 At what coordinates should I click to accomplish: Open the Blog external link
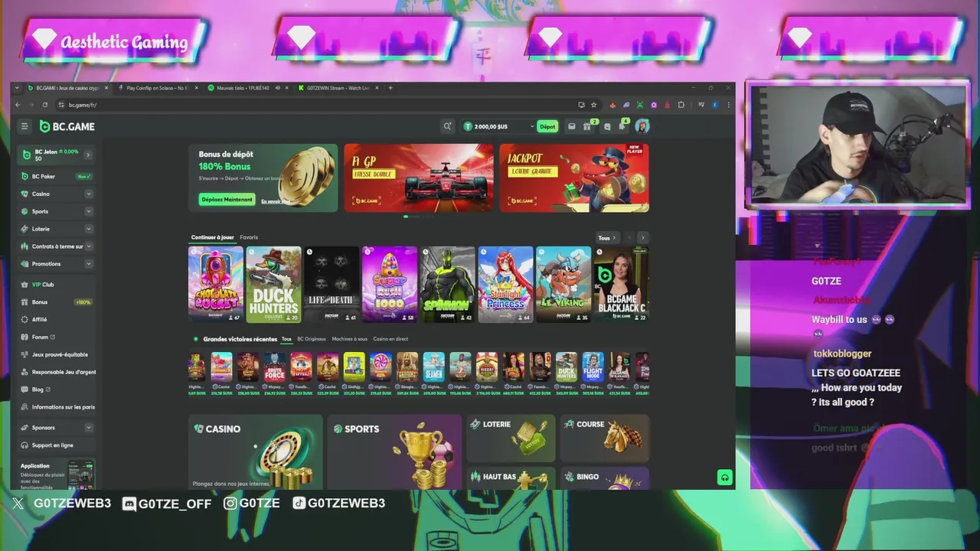pos(57,390)
